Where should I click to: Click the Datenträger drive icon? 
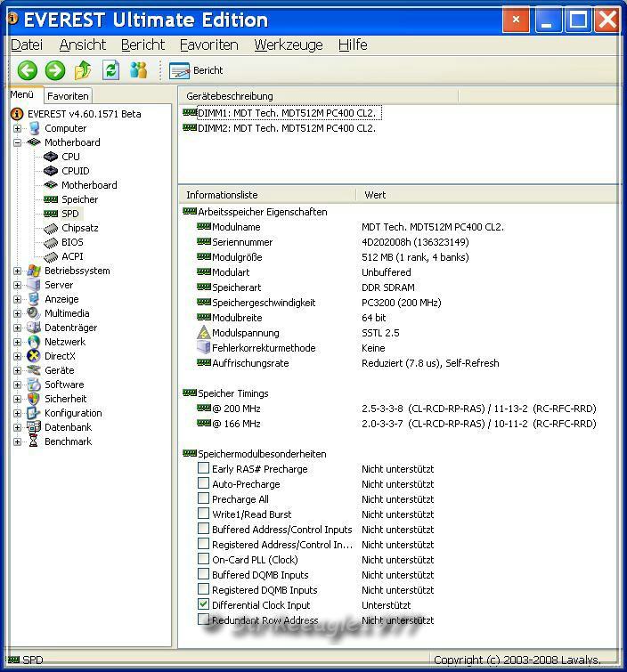(34, 328)
